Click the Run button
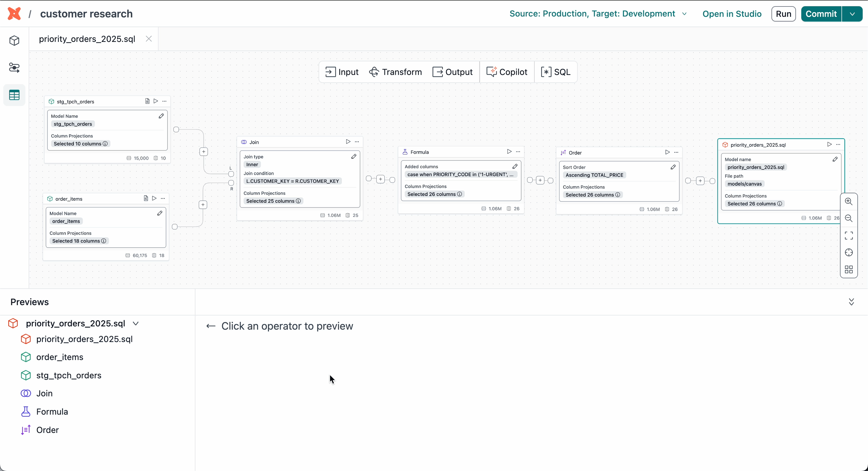This screenshot has width=868, height=471. (783, 14)
